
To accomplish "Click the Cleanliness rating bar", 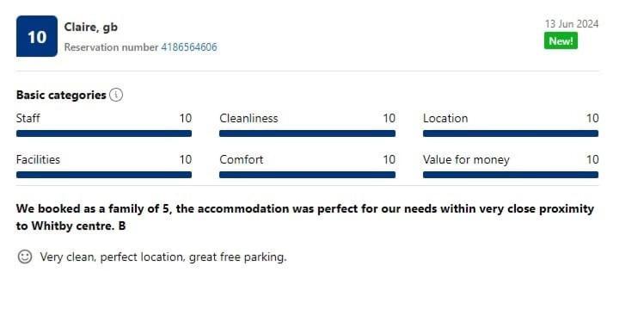I will (x=307, y=133).
